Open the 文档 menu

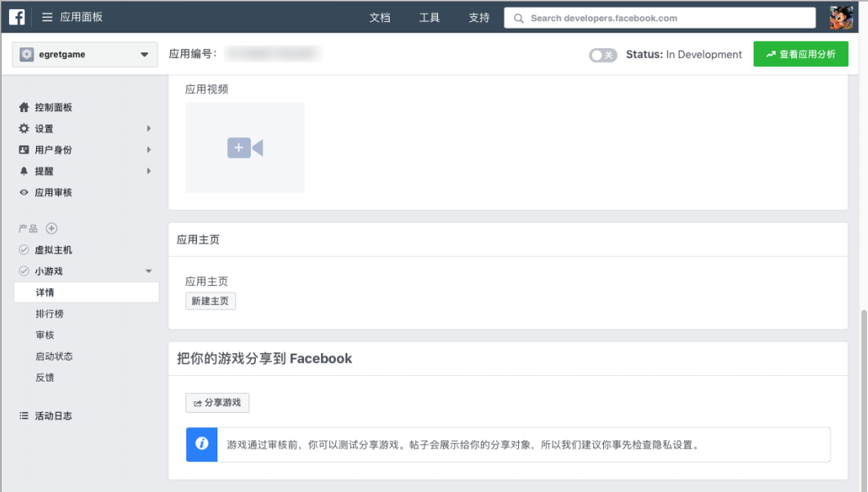point(379,17)
